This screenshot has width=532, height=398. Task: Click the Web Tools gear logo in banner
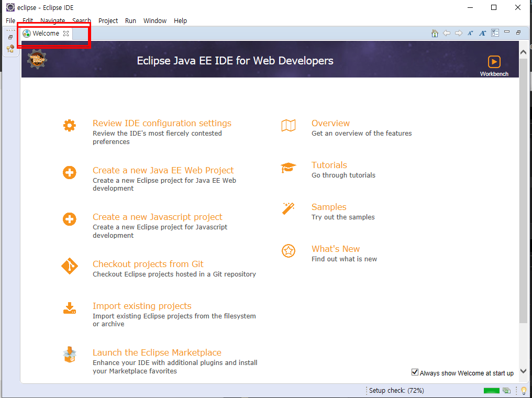pyautogui.click(x=37, y=59)
